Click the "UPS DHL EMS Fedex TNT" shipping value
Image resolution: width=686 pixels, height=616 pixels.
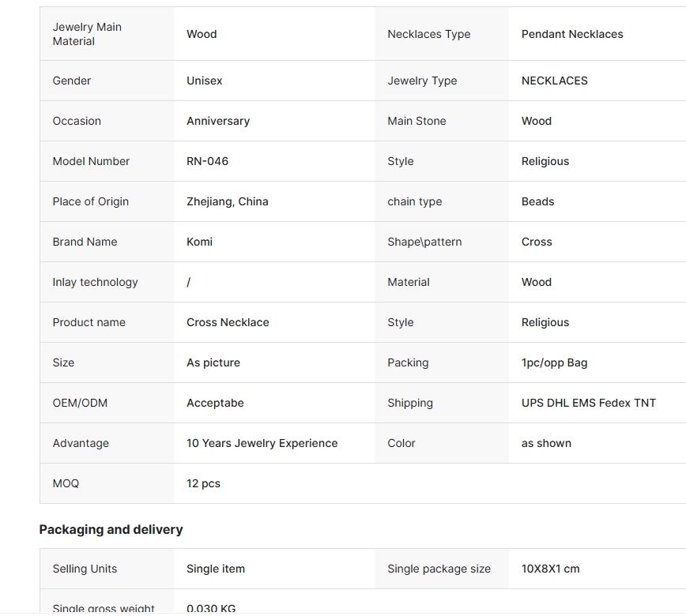coord(589,403)
